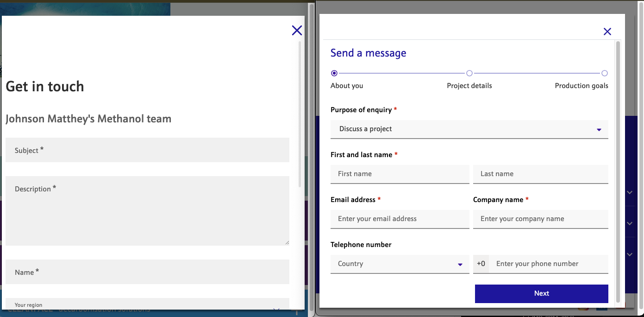
Task: Select the About you step circle
Action: coord(334,73)
